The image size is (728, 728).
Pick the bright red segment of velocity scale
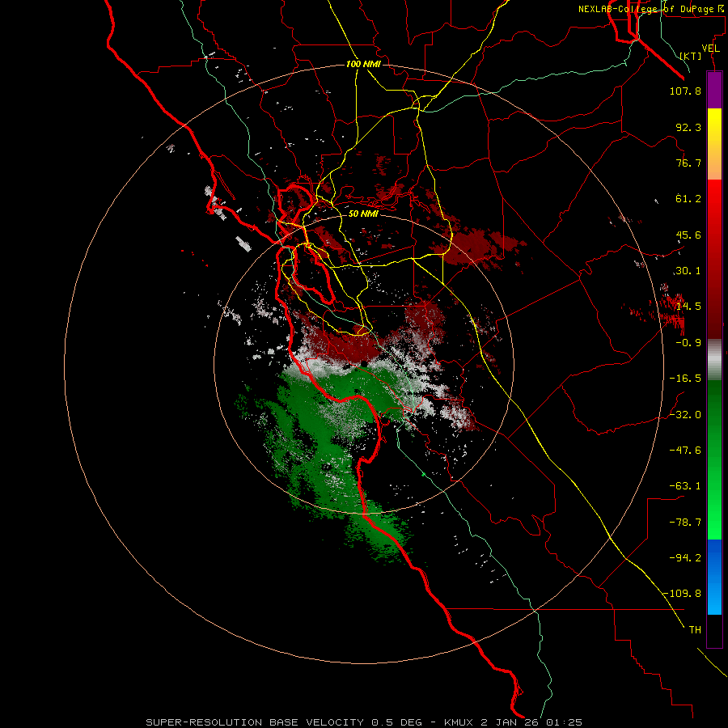714,259
